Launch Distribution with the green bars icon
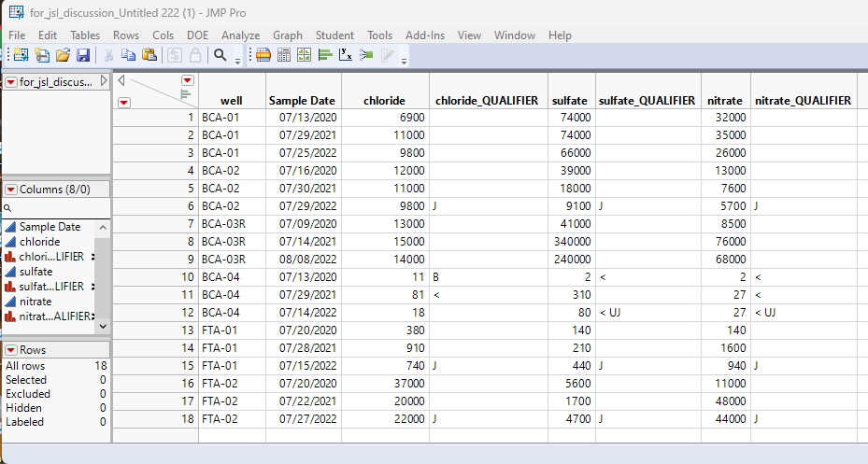Viewport: 868px width, 464px height. coord(325,55)
